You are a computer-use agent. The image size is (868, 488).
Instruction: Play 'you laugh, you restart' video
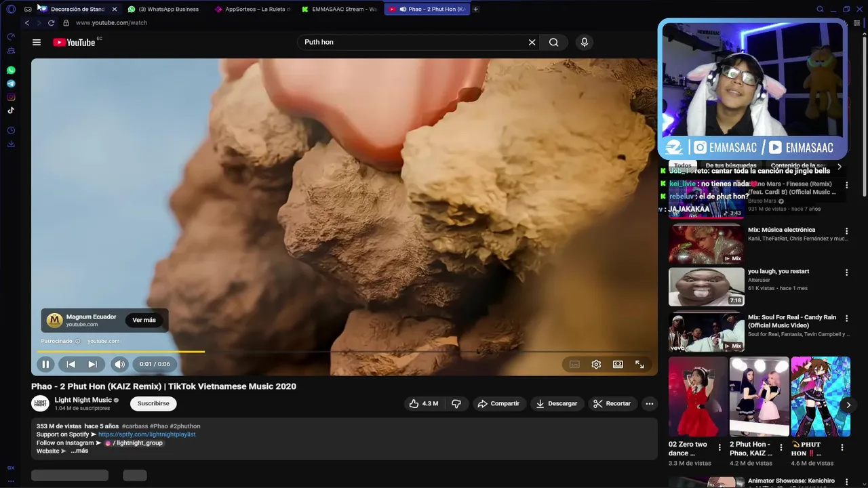coord(706,287)
